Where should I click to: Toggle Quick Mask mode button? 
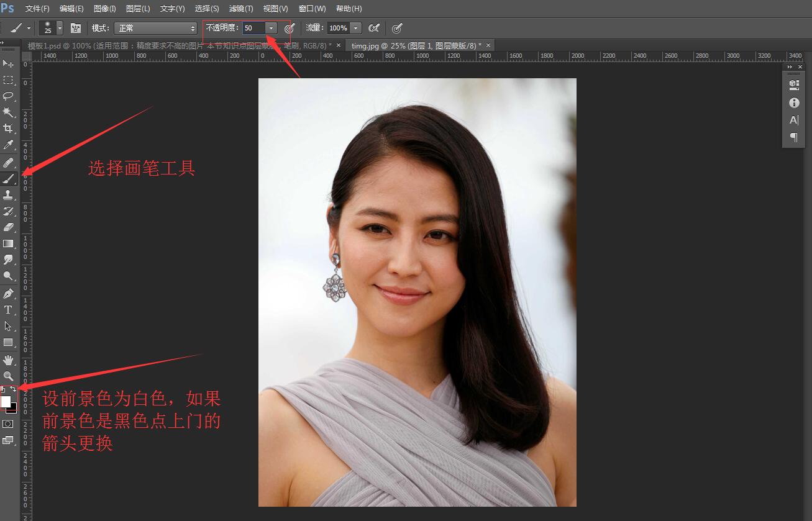(x=8, y=424)
